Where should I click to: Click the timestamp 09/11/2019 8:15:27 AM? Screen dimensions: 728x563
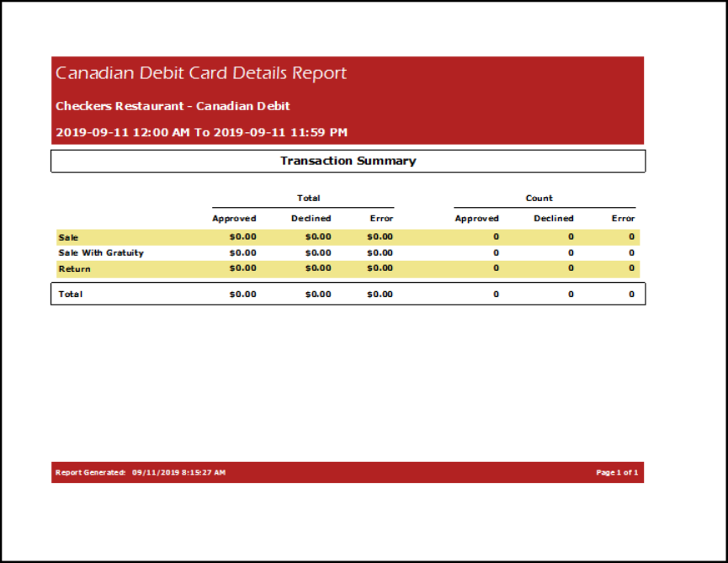coord(178,472)
